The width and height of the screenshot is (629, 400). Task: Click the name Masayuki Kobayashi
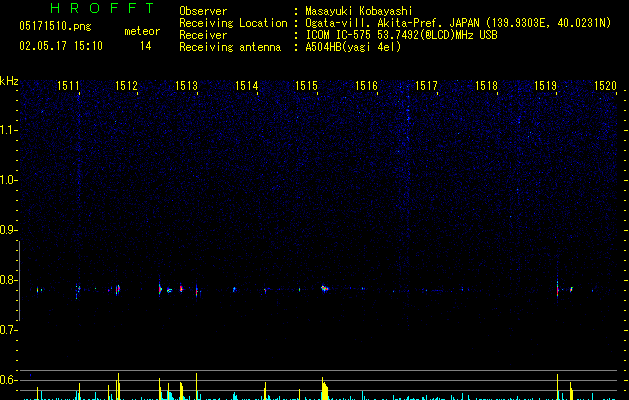coord(359,11)
